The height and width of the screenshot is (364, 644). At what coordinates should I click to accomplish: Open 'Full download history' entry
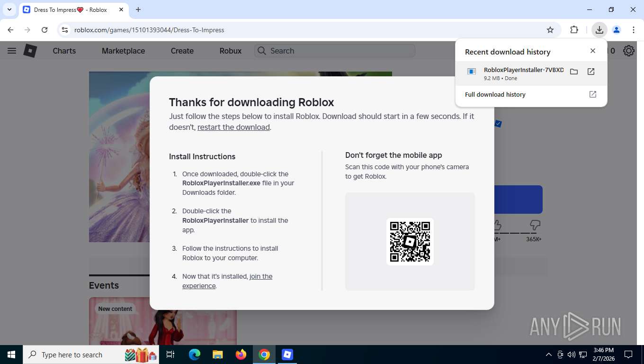point(531,94)
